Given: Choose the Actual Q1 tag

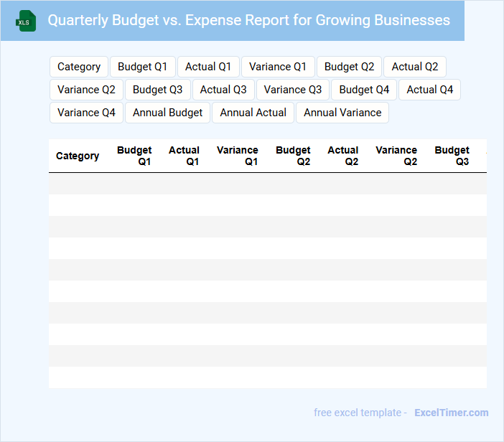Looking at the screenshot, I should point(208,67).
